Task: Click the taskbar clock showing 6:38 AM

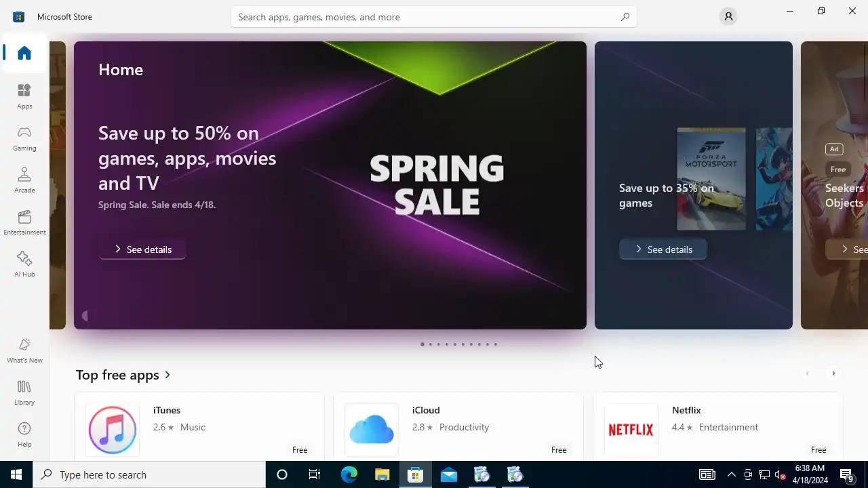Action: 810,474
